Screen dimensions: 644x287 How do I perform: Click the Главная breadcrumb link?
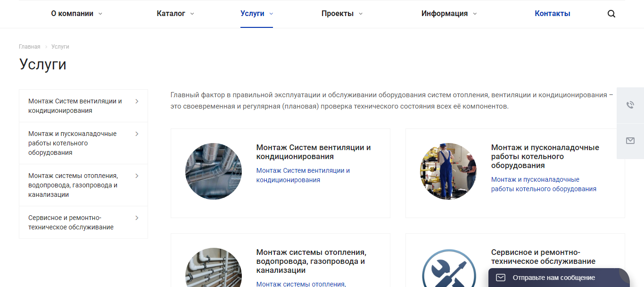tap(30, 47)
